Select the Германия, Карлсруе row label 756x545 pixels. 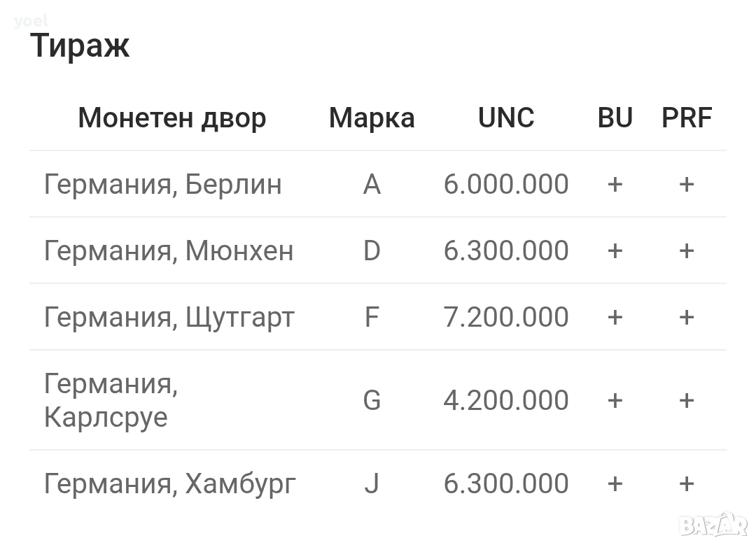point(111,400)
